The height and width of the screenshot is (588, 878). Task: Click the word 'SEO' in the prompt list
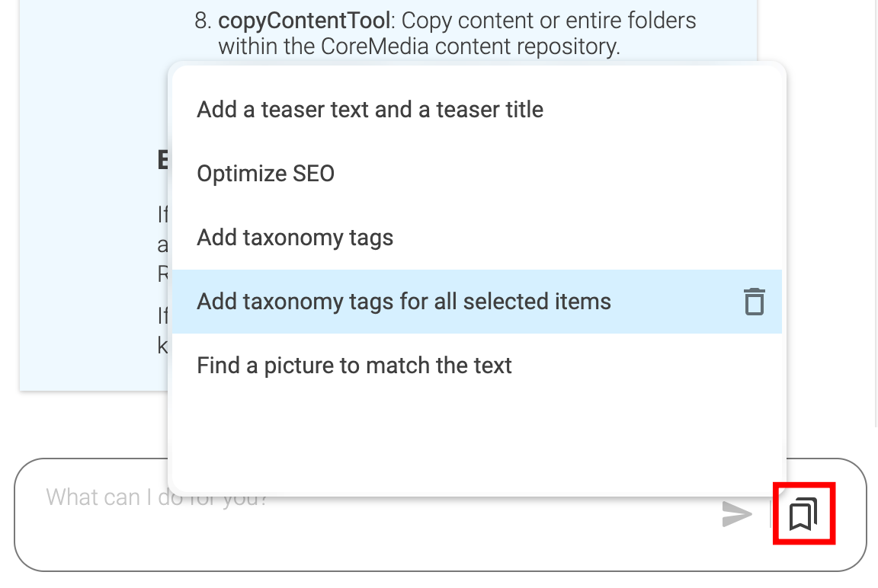click(x=313, y=174)
